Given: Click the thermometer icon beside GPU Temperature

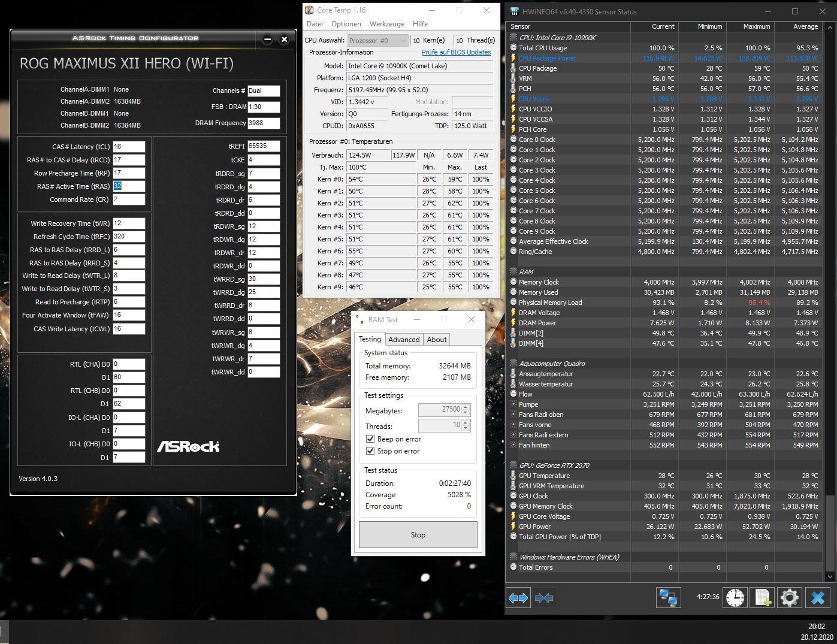Looking at the screenshot, I should click(513, 476).
